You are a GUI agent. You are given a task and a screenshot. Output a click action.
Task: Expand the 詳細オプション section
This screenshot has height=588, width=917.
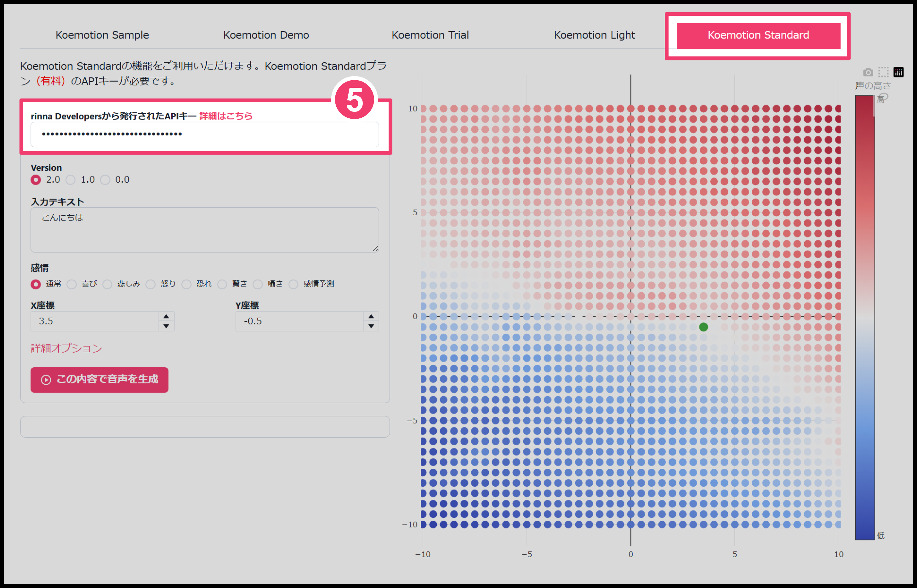tap(66, 348)
